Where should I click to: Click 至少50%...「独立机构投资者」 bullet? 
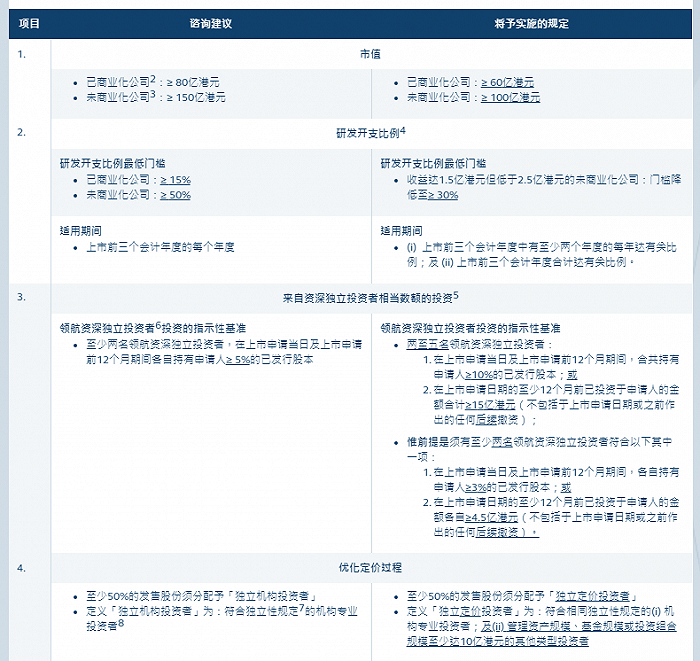tap(201, 596)
